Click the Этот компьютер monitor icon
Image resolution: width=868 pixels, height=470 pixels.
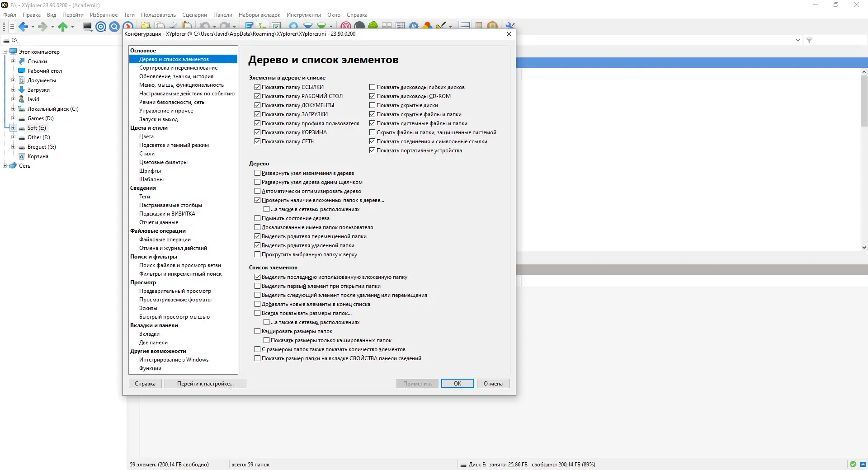13,52
